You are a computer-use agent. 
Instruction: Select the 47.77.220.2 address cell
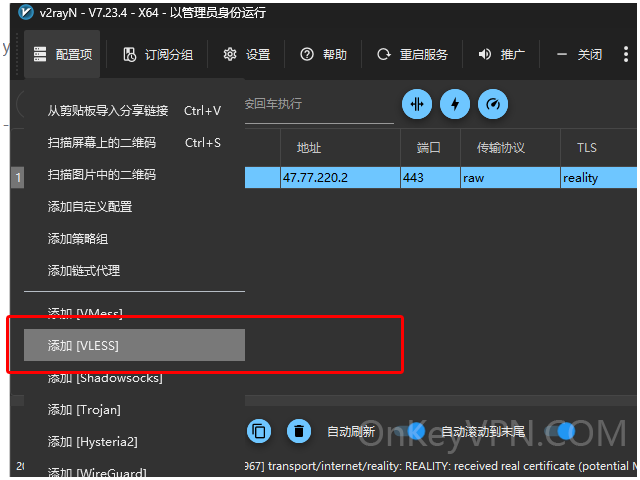[340, 178]
